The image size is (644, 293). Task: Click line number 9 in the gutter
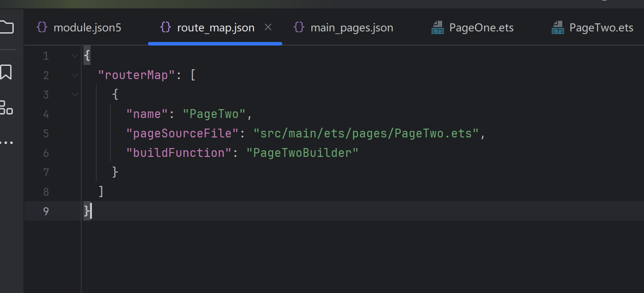[46, 211]
